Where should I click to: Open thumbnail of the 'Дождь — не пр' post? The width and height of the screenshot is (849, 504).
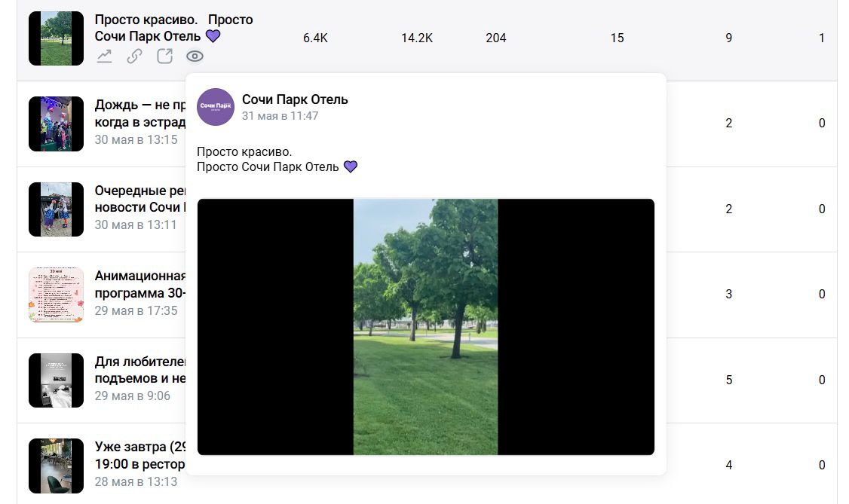(x=57, y=124)
